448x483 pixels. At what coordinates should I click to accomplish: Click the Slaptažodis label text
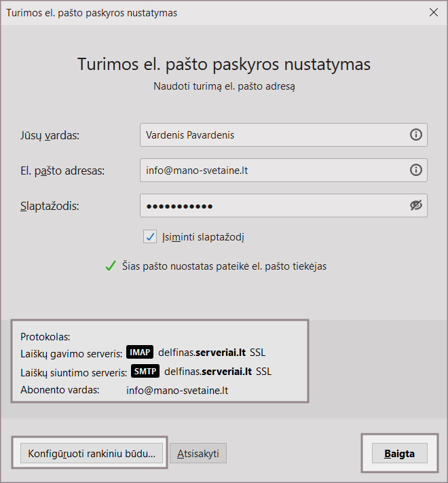(x=50, y=206)
